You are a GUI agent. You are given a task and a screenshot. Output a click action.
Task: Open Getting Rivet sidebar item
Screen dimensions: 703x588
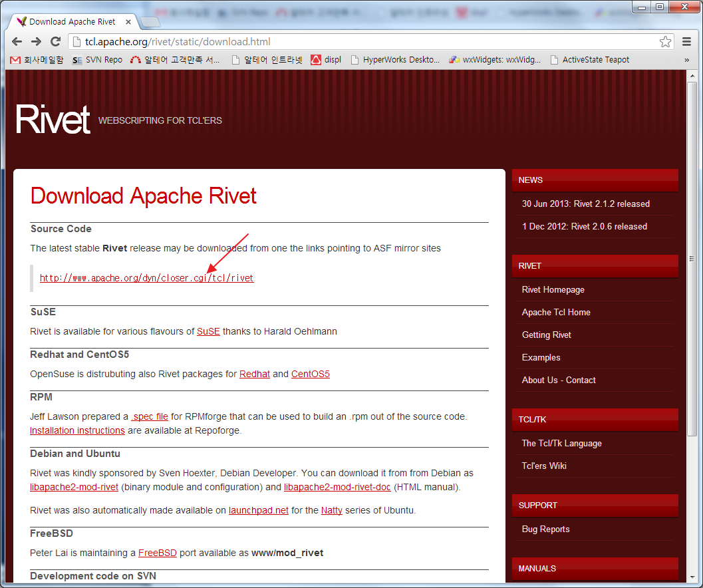coord(546,335)
